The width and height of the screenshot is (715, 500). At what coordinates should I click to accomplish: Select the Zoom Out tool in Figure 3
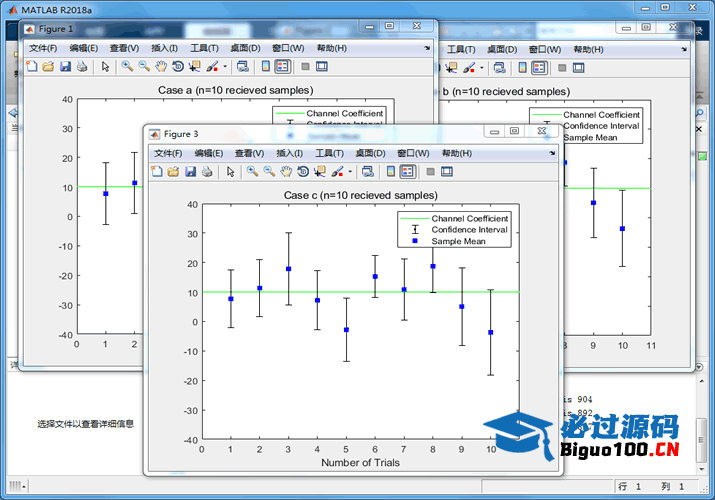coord(269,172)
